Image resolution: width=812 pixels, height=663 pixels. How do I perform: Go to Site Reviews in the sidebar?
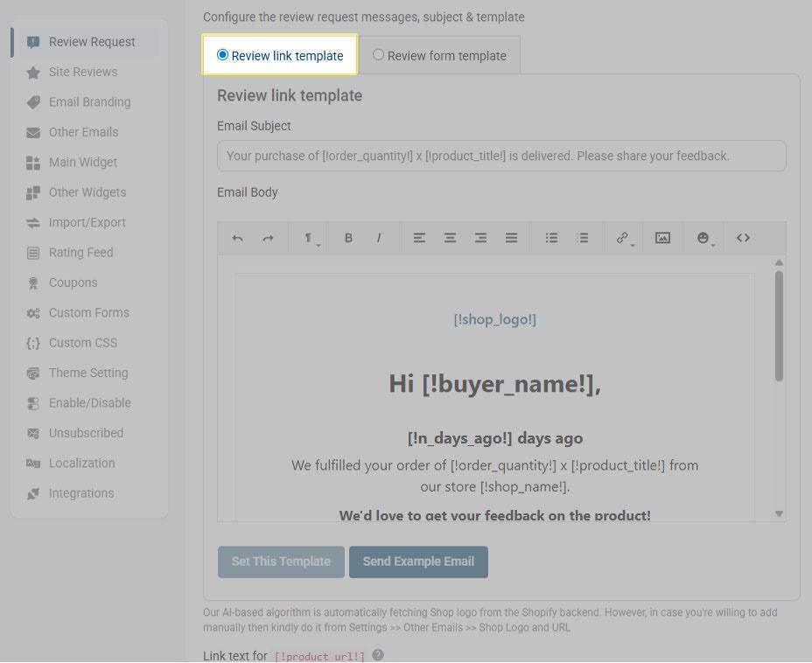84,72
